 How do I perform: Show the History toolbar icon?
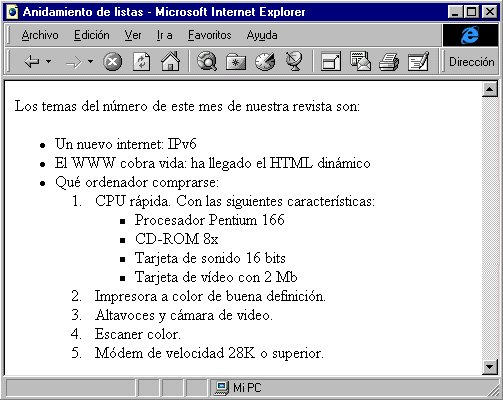coord(265,62)
